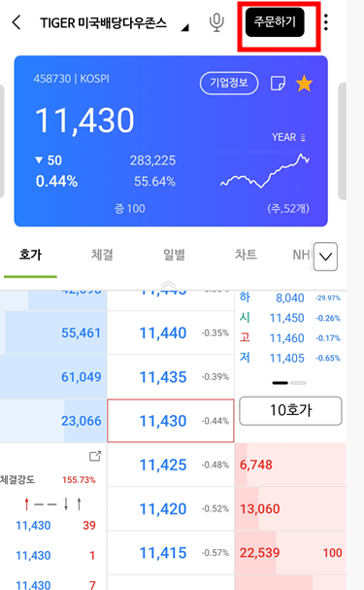364x590 pixels.
Task: Select highlighted price 11,430 row
Action: 171,421
